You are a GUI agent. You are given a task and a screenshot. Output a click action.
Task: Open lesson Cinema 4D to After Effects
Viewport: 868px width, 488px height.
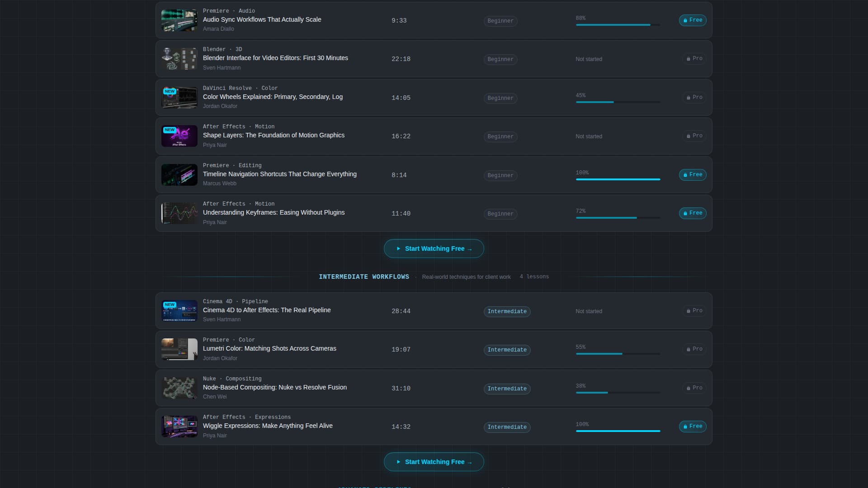point(267,310)
